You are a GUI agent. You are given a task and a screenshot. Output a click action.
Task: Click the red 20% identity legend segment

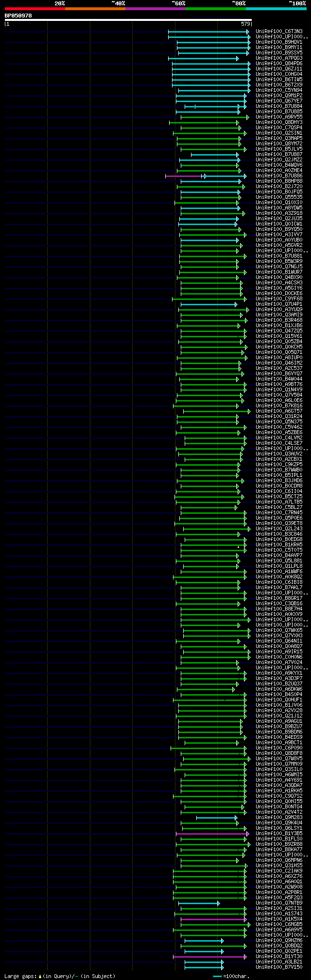(x=35, y=9)
